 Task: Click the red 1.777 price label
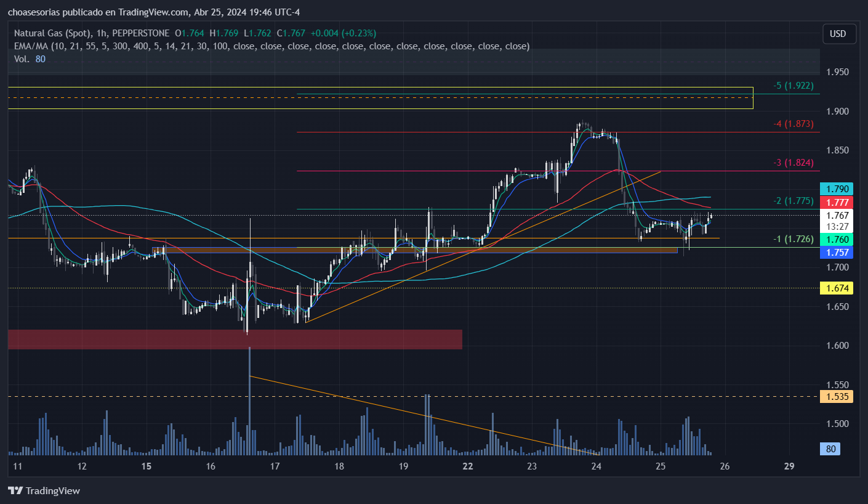837,203
